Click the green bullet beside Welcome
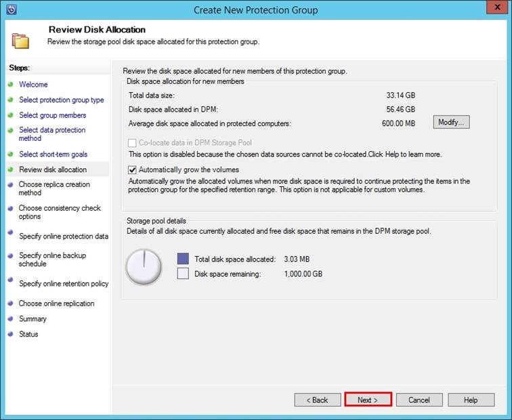The height and width of the screenshot is (420, 512). (x=10, y=84)
